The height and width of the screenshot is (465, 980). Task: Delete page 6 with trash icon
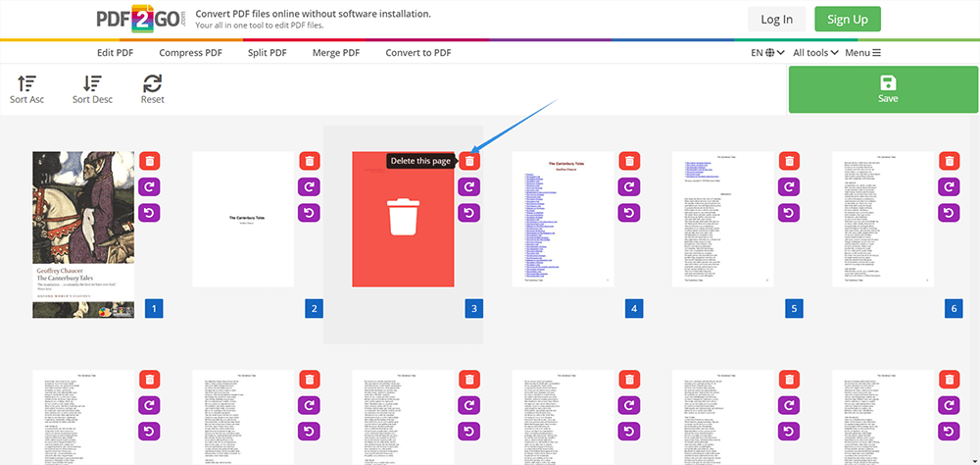pos(949,161)
